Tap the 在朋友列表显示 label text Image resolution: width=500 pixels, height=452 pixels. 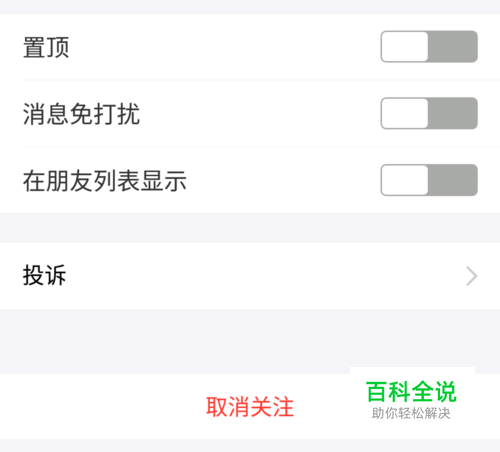(x=105, y=181)
